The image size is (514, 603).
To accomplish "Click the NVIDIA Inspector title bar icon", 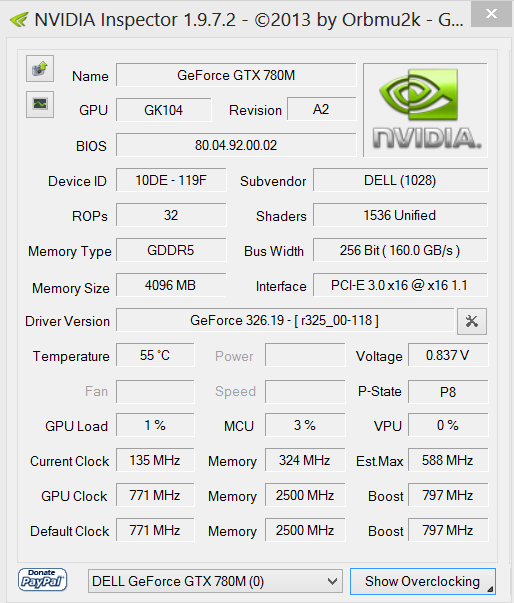I will tap(19, 19).
